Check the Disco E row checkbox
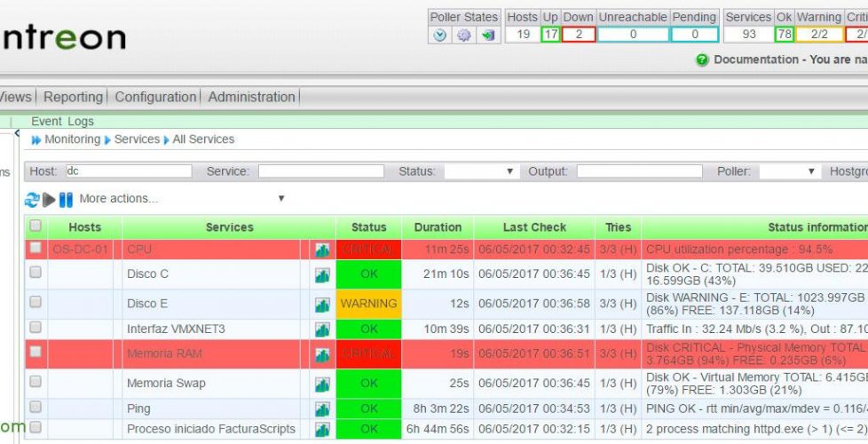Image resolution: width=868 pixels, height=444 pixels. [36, 302]
